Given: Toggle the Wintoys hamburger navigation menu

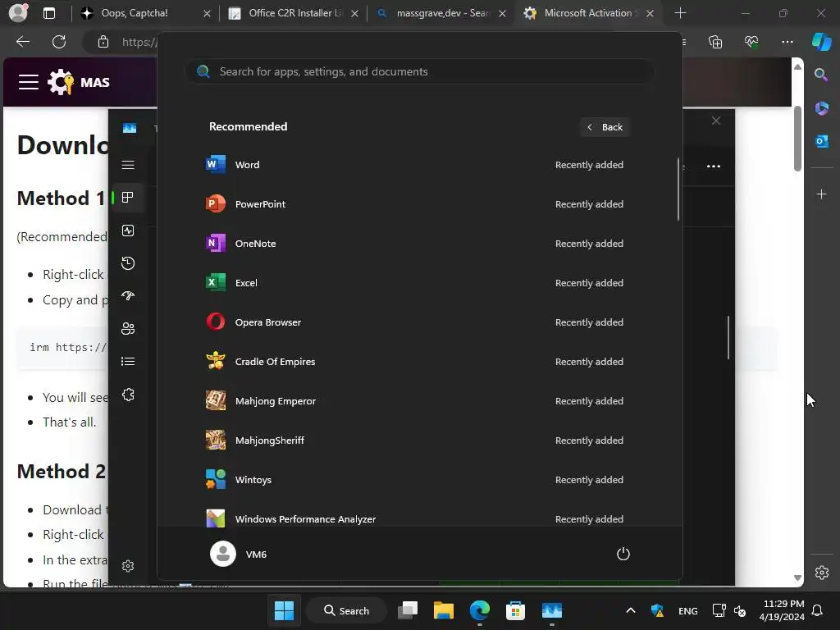Looking at the screenshot, I should point(128,165).
